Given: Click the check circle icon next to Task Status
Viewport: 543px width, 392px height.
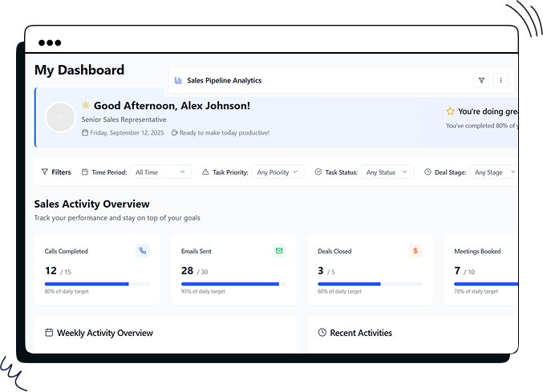Looking at the screenshot, I should pos(318,172).
